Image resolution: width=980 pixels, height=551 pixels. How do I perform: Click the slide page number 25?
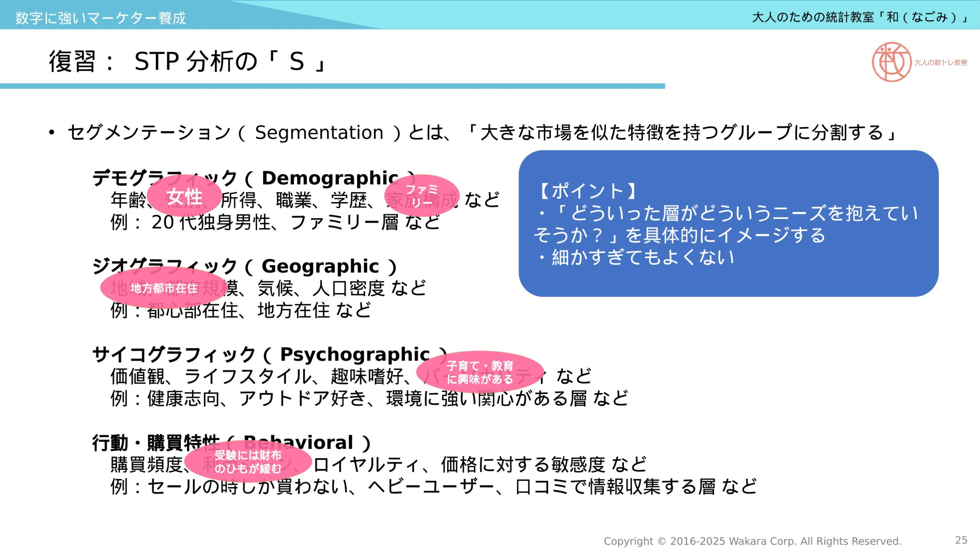tap(961, 540)
